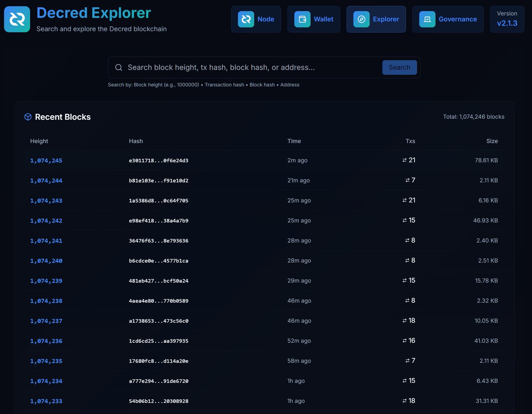The width and height of the screenshot is (532, 414).
Task: Click hash e98ef418...38a4a7b9
Action: [159, 221]
